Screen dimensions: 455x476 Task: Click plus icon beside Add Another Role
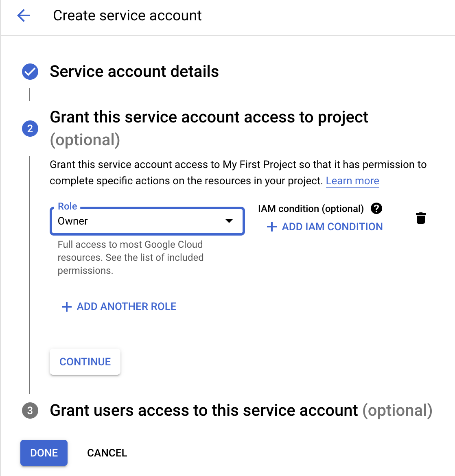pyautogui.click(x=66, y=307)
